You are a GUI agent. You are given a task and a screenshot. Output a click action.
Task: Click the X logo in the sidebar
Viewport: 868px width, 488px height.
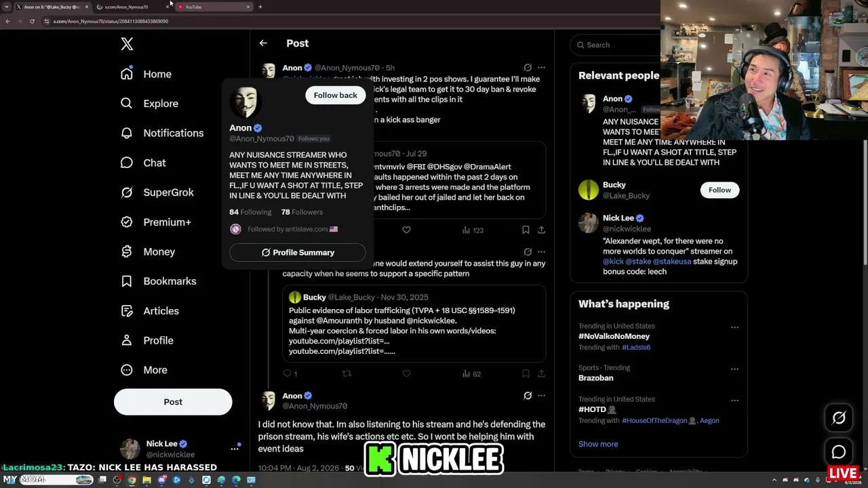click(x=127, y=44)
